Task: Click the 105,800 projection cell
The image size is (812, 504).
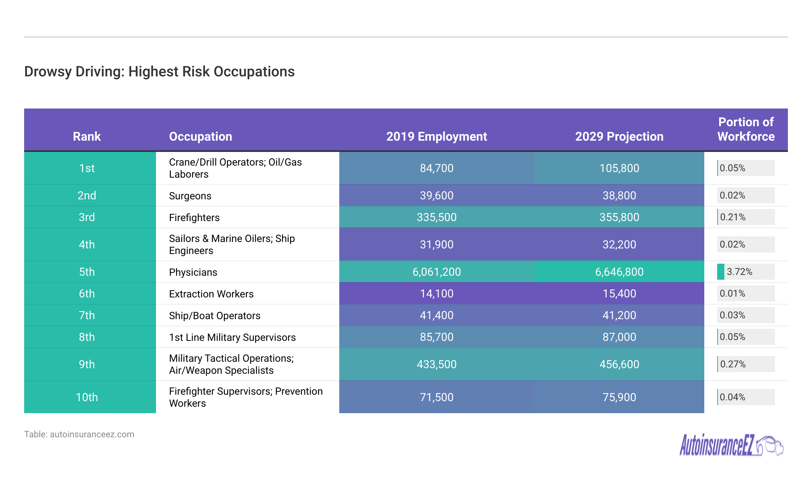Action: tap(619, 168)
